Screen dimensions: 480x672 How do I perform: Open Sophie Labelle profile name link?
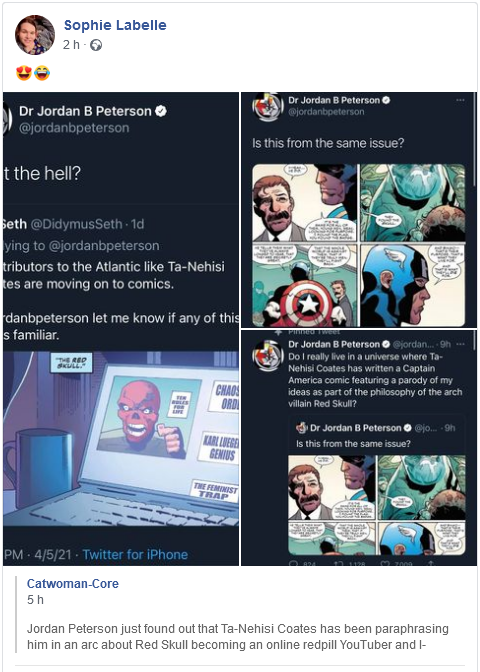click(115, 25)
